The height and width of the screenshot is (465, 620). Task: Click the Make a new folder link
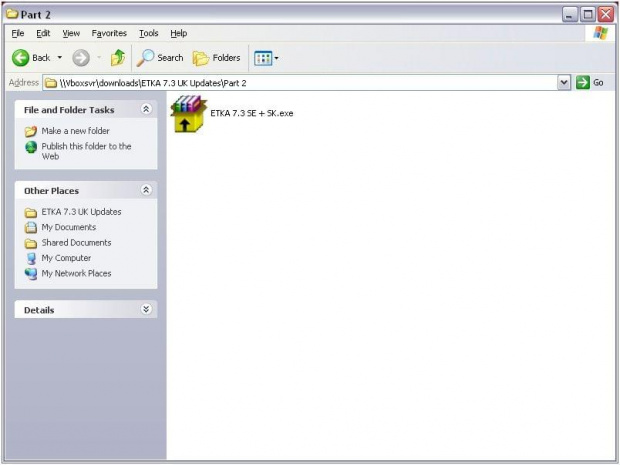76,131
